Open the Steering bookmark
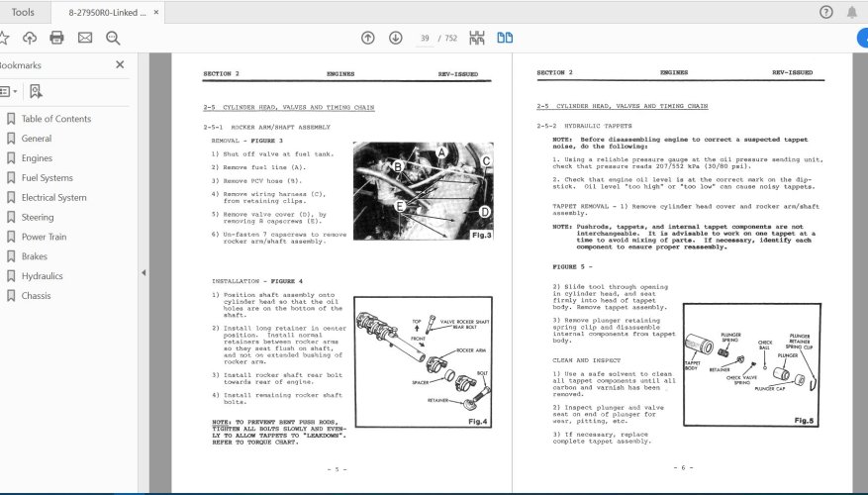 [38, 217]
